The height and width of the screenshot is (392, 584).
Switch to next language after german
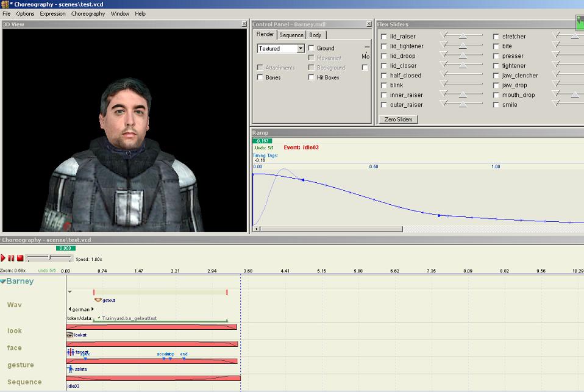coord(93,309)
